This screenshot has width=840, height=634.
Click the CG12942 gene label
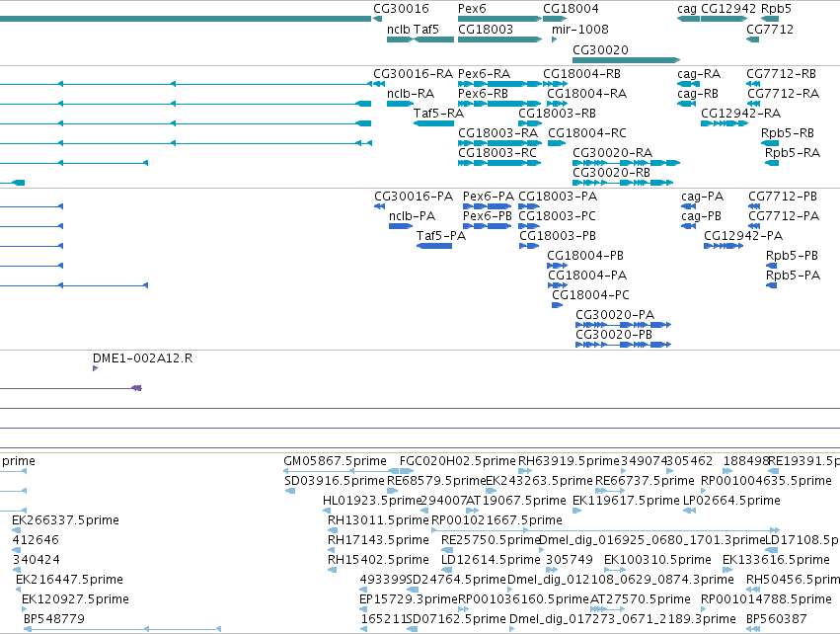point(728,9)
